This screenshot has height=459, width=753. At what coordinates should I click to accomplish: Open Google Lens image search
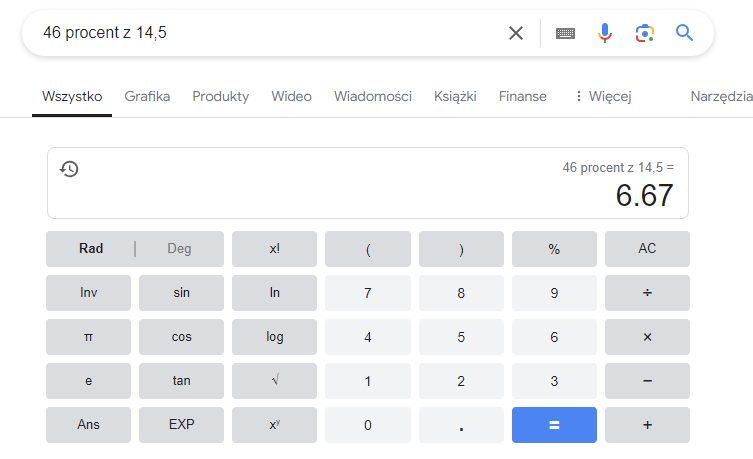tap(644, 33)
